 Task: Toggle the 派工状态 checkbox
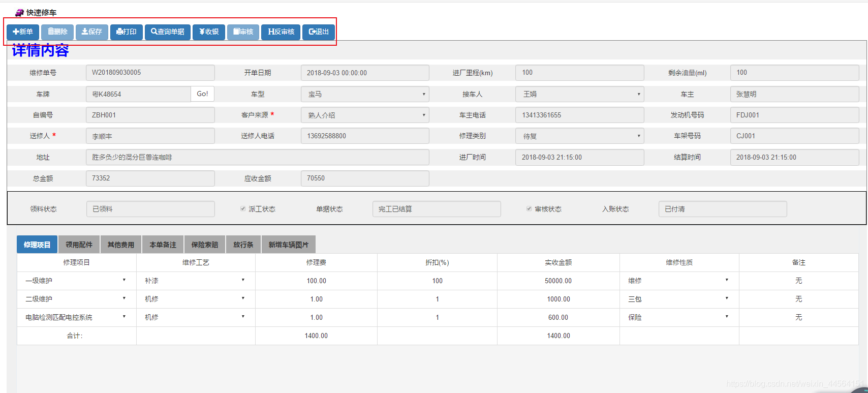click(243, 209)
